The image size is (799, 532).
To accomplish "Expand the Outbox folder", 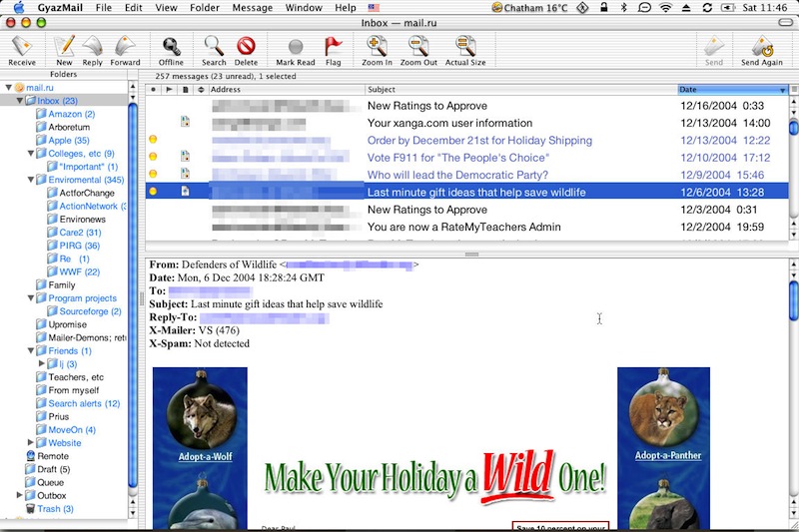I will (x=21, y=495).
